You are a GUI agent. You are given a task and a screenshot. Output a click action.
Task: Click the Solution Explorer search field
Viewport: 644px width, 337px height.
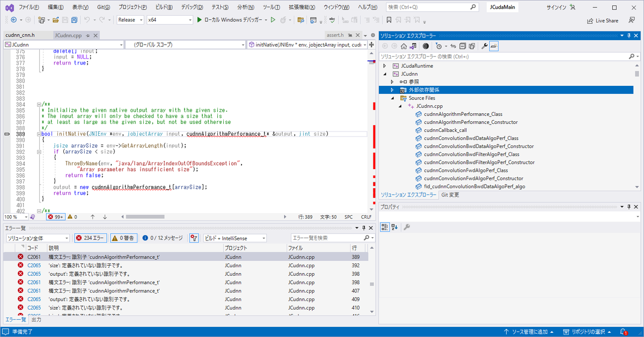click(509, 56)
